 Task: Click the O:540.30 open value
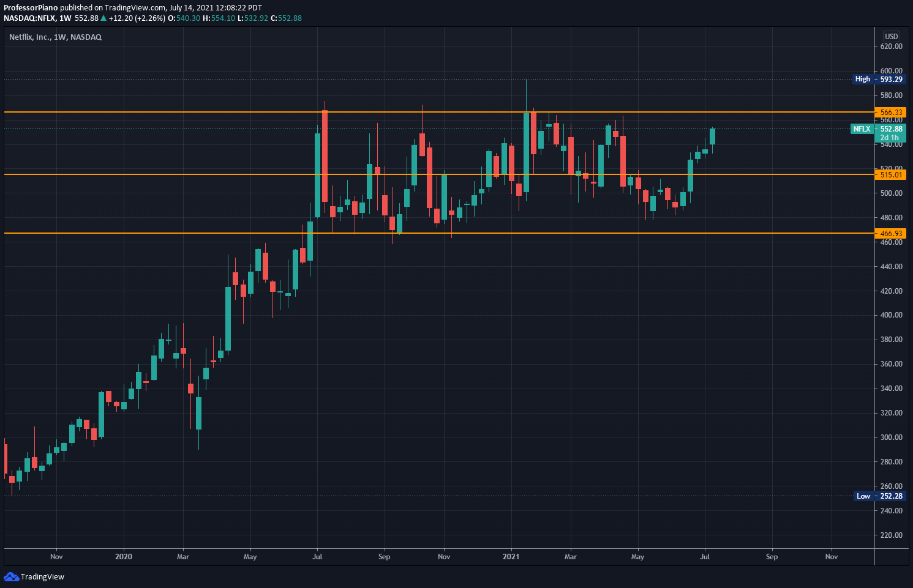coord(184,18)
